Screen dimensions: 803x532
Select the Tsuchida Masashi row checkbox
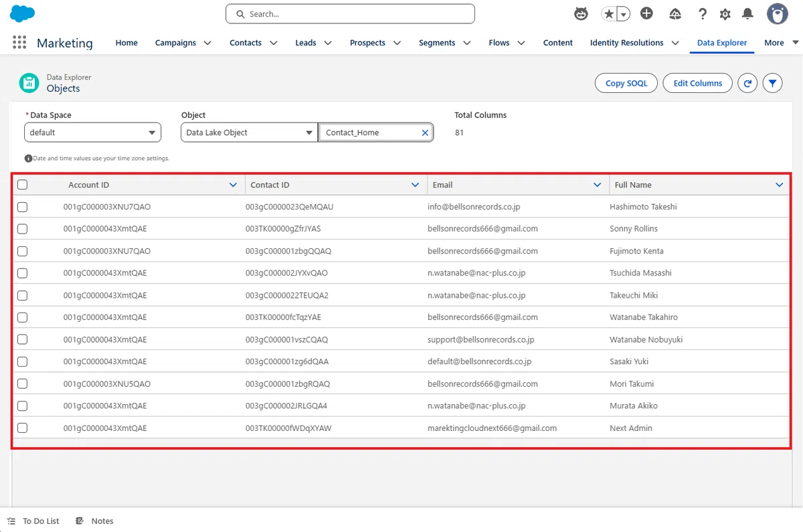click(22, 273)
